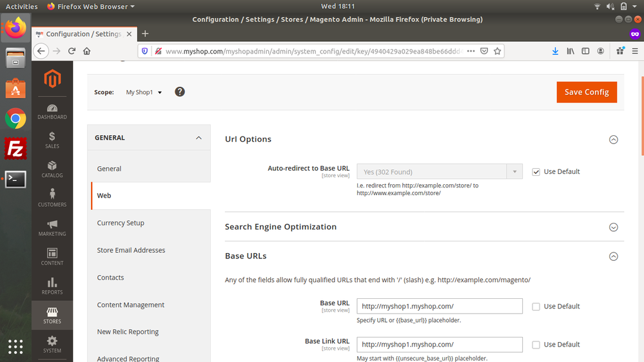Viewport: 644px width, 362px height.
Task: Open the Catalog sidebar icon
Action: [x=52, y=169]
